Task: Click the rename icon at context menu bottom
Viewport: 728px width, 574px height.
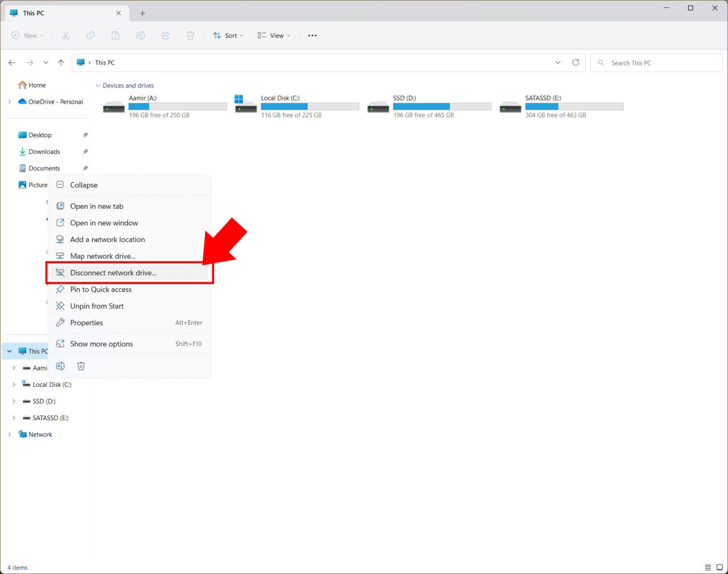Action: (61, 366)
